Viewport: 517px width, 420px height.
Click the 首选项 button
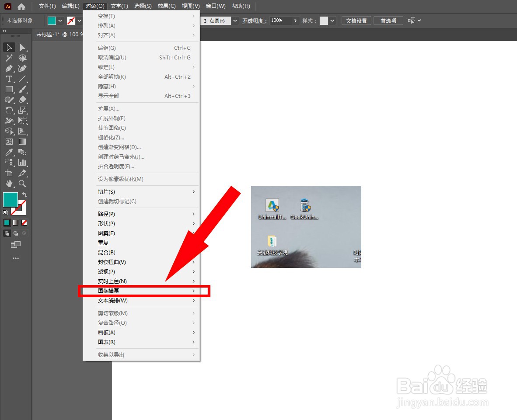click(x=388, y=21)
